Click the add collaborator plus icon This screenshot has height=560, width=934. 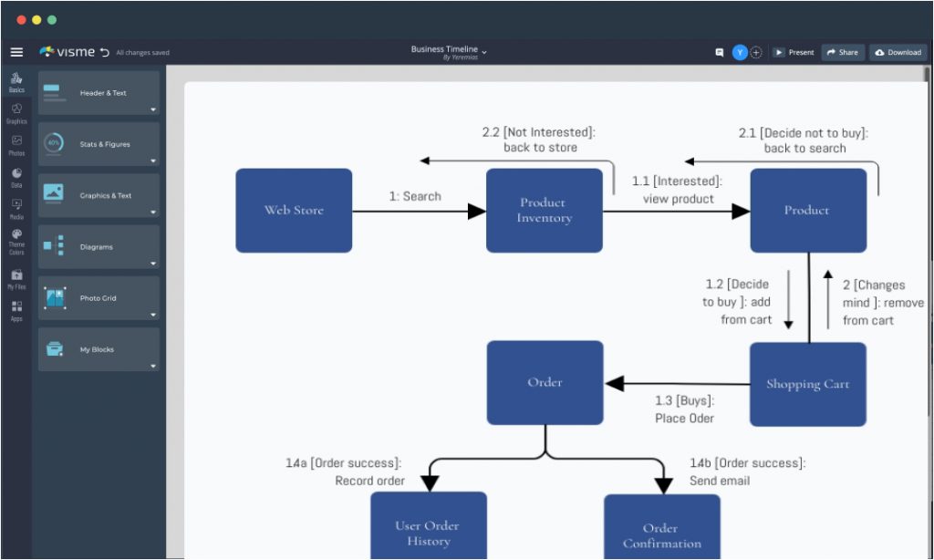(756, 52)
